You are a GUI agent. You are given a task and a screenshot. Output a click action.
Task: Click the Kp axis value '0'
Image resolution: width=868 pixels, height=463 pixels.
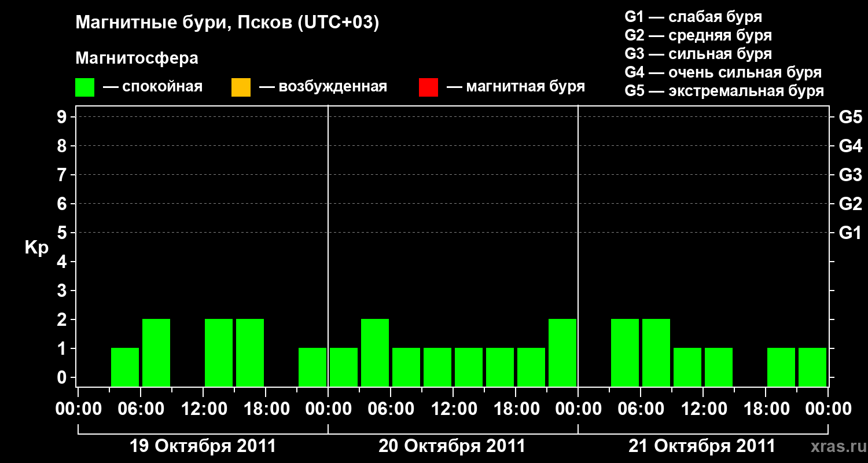tap(63, 377)
